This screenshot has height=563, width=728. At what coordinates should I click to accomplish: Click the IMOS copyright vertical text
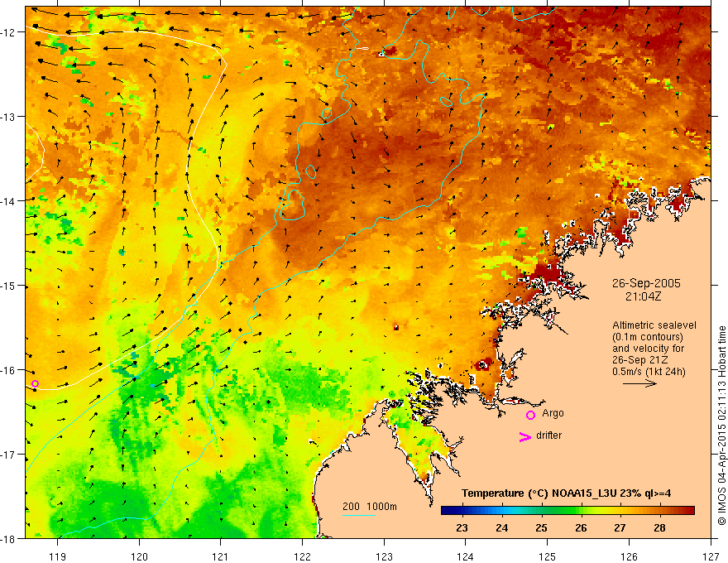pyautogui.click(x=721, y=426)
